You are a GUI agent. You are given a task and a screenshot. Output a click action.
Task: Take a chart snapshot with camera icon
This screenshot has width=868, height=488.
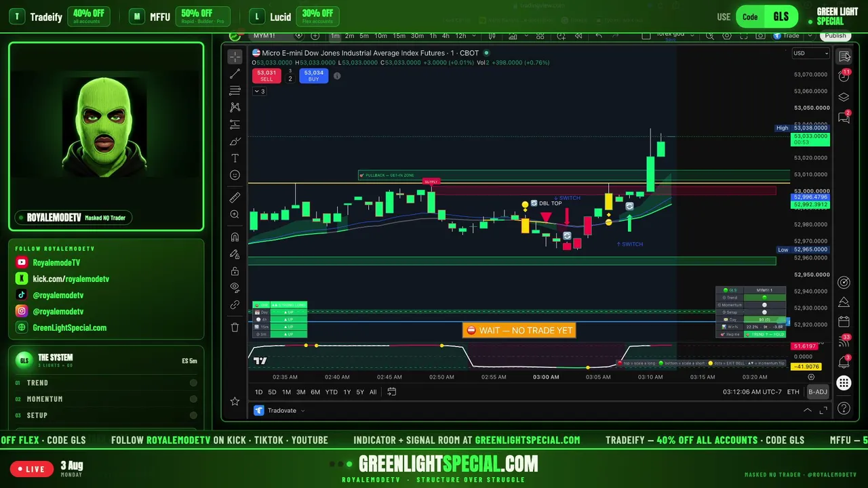pos(760,36)
